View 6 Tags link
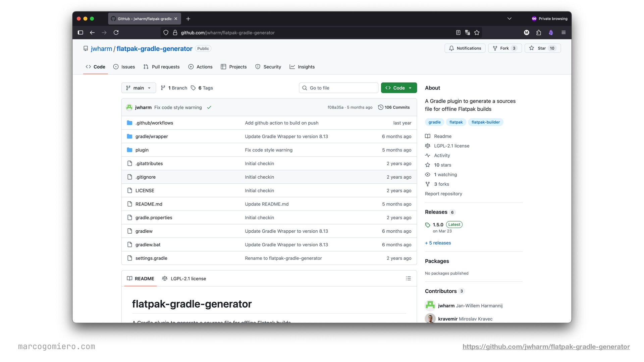The height and width of the screenshot is (362, 644). pyautogui.click(x=202, y=88)
